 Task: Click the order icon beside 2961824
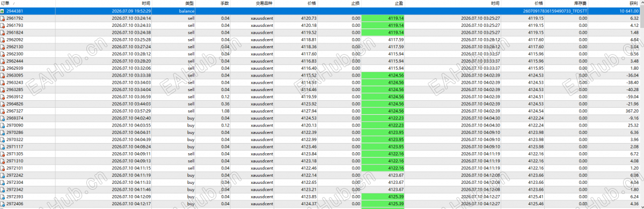click(x=3, y=32)
